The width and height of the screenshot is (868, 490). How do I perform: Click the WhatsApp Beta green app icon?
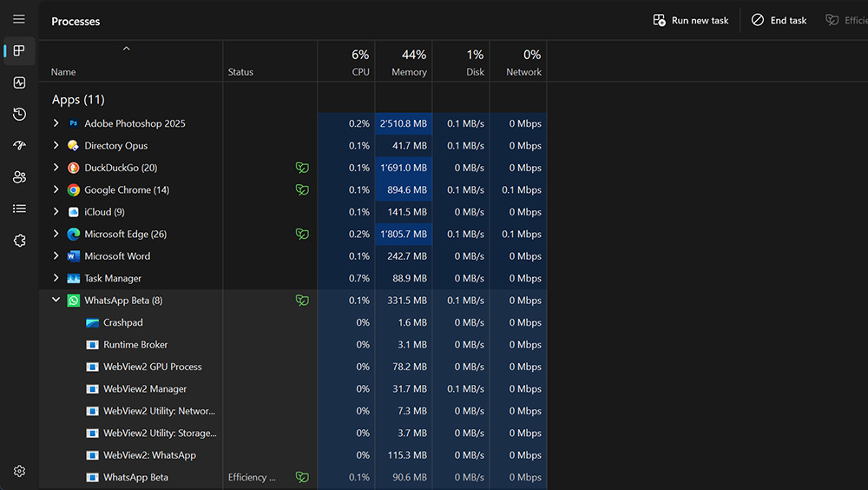73,301
